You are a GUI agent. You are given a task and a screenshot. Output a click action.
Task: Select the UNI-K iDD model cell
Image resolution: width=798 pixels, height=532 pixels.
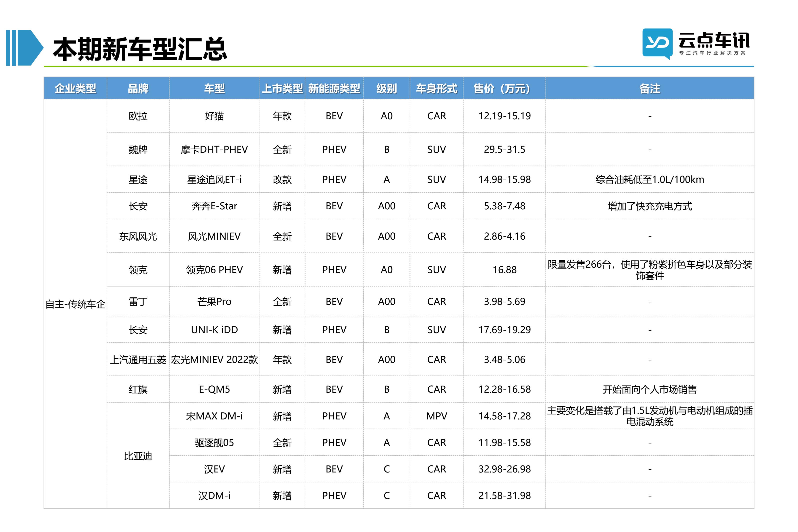point(214,329)
